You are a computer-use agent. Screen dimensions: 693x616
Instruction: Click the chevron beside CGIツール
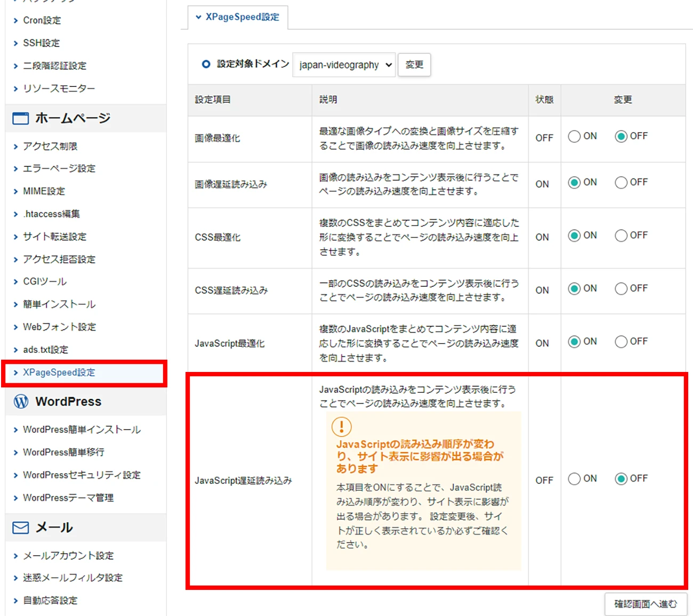pyautogui.click(x=15, y=282)
